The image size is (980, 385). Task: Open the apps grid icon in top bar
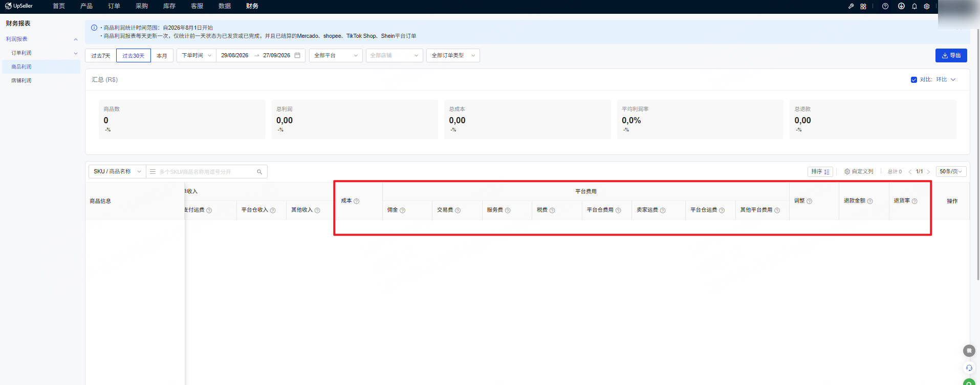pos(863,6)
